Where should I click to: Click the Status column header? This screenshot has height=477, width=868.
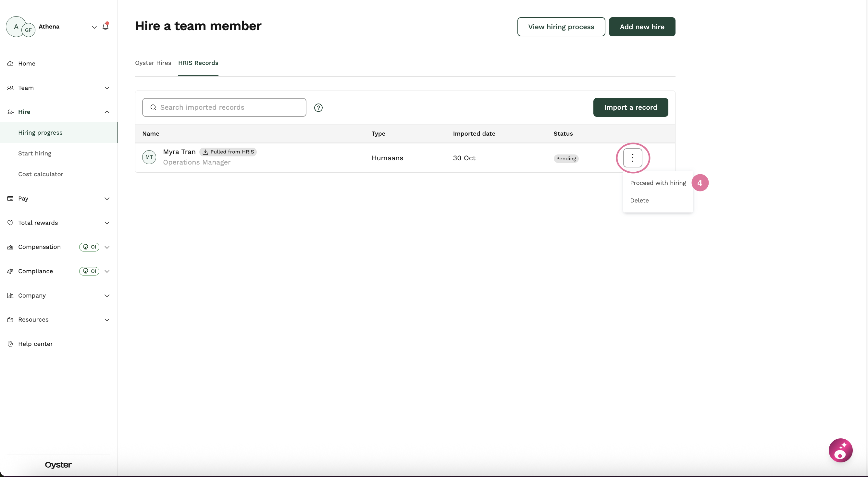[563, 134]
